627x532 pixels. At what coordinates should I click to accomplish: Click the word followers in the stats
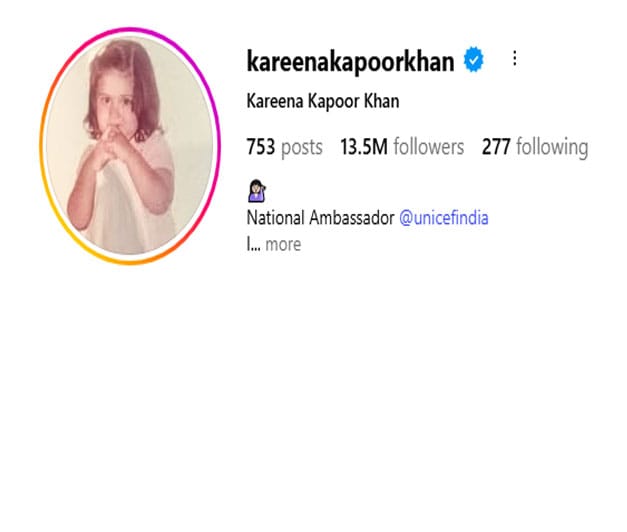[x=429, y=146]
